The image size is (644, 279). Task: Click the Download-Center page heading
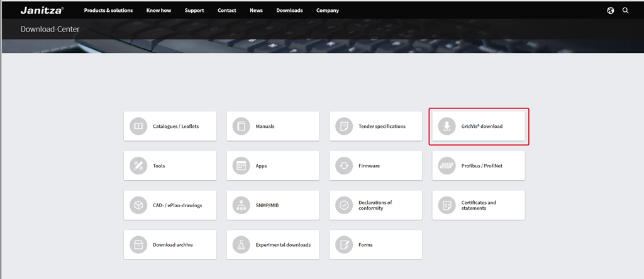click(50, 29)
